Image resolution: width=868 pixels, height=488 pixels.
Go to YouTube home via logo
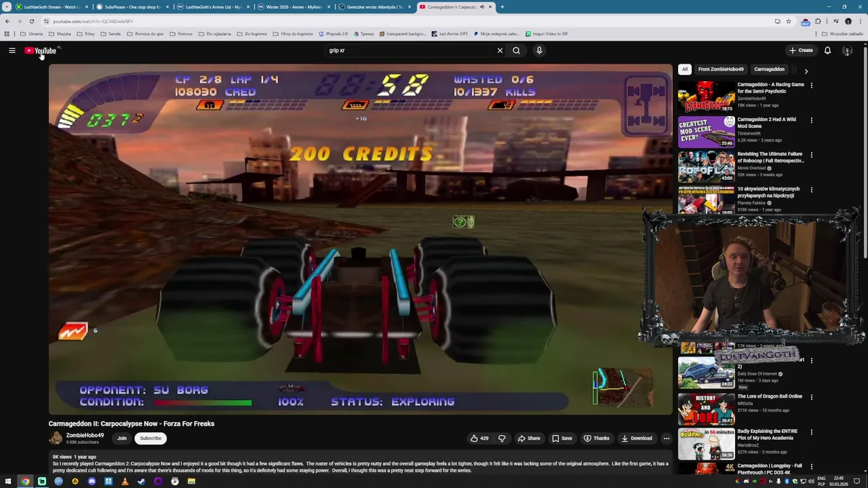pos(41,50)
